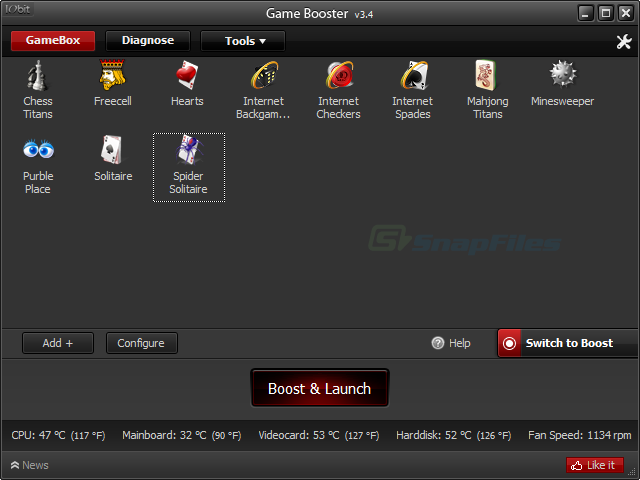
Task: Click the window resize grip corner
Action: coord(633,472)
